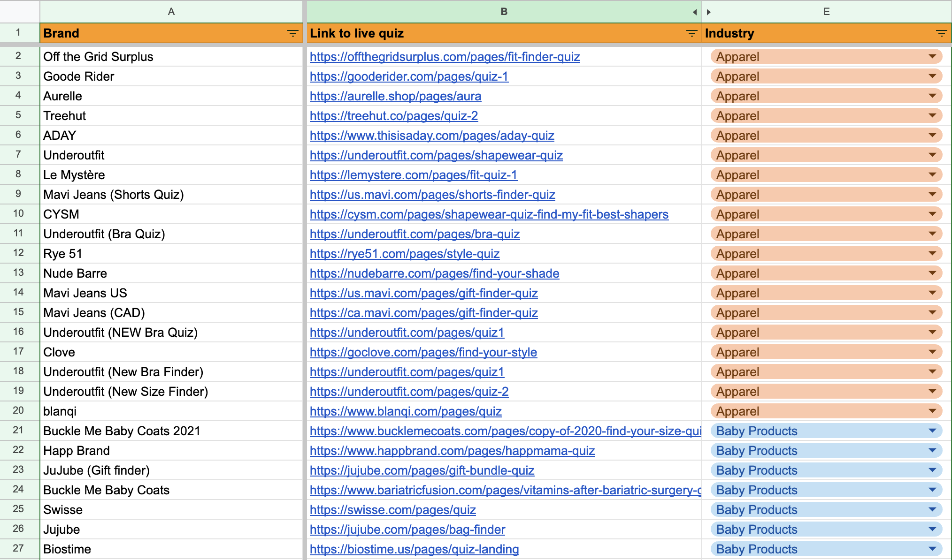
Task: Select column A header
Action: (171, 12)
